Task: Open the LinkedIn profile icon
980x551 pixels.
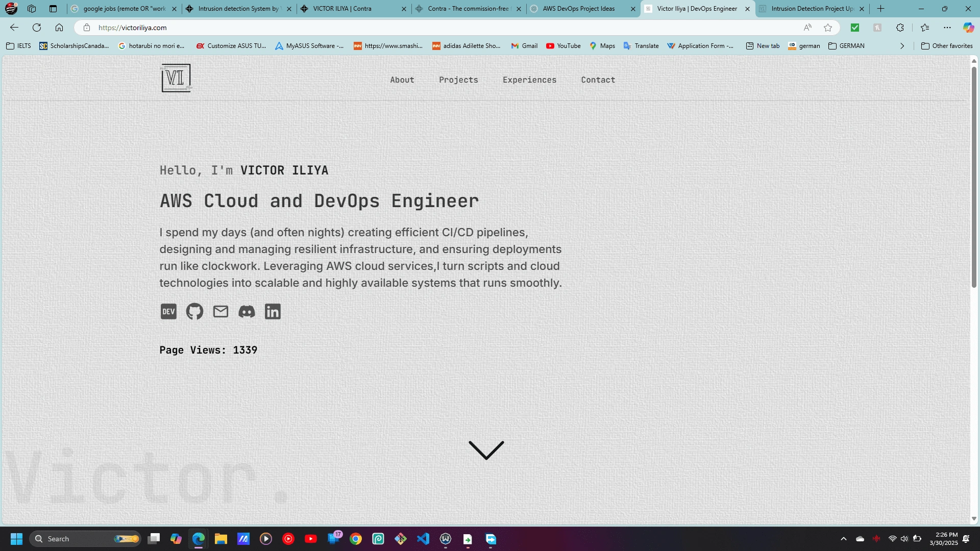Action: coord(273,312)
